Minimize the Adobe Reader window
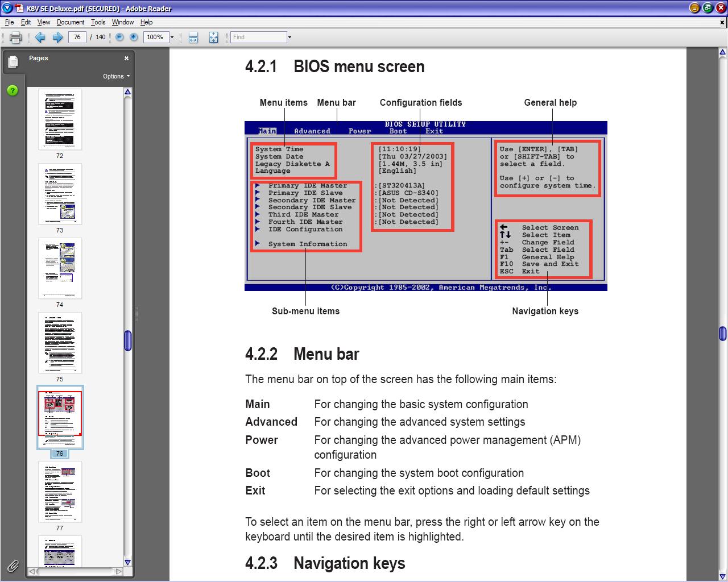The width and height of the screenshot is (728, 582). point(694,8)
